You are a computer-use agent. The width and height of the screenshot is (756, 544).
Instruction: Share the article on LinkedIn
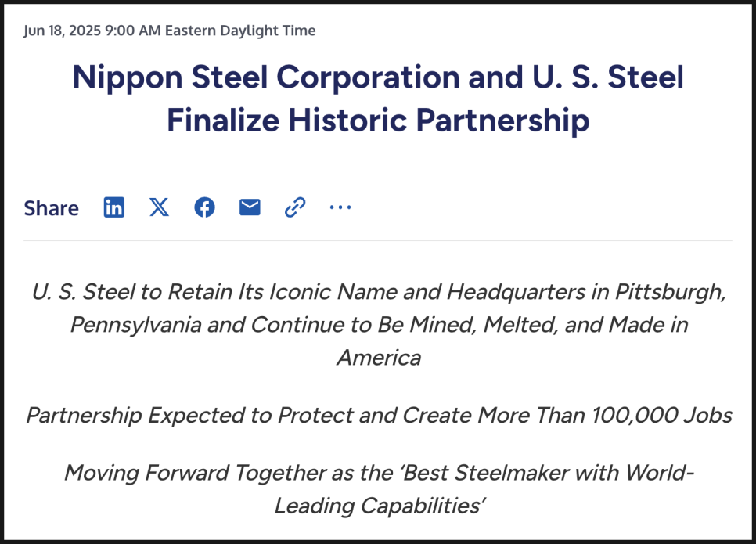click(114, 207)
